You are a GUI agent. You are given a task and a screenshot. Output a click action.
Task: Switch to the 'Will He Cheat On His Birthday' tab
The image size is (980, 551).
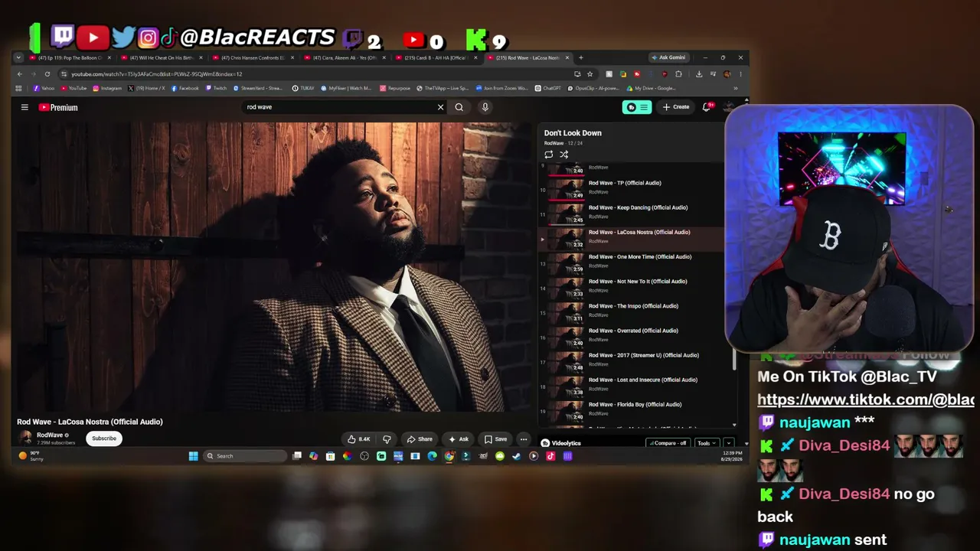[162, 57]
